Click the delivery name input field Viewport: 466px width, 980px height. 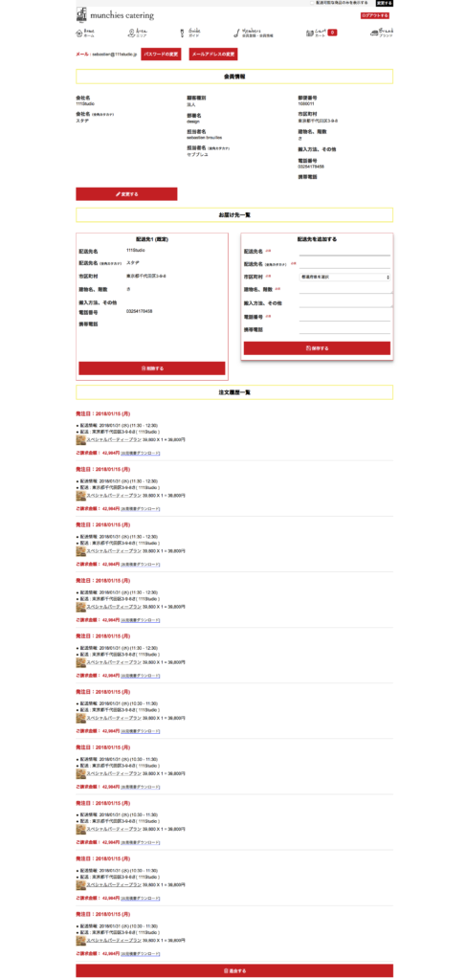pos(344,252)
